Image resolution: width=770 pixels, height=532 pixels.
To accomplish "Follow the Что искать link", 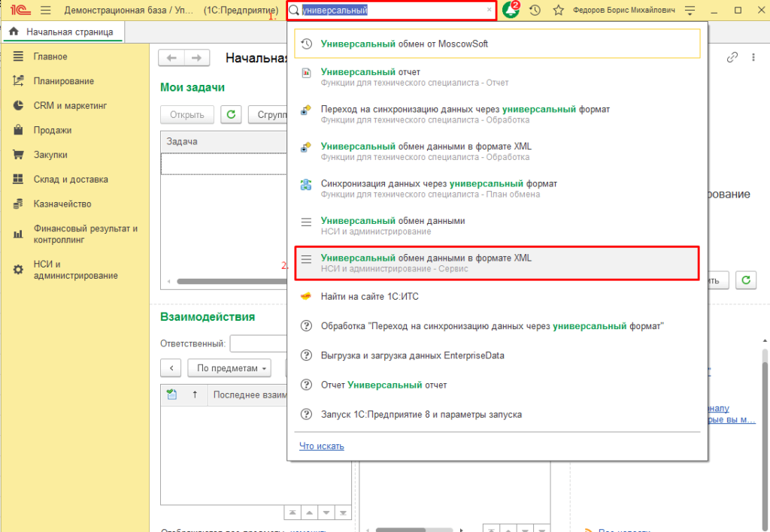I will 322,446.
